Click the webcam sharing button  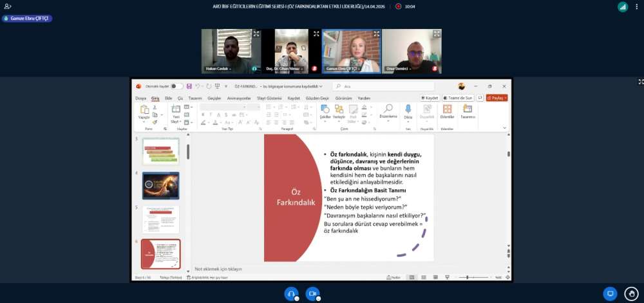tap(312, 293)
